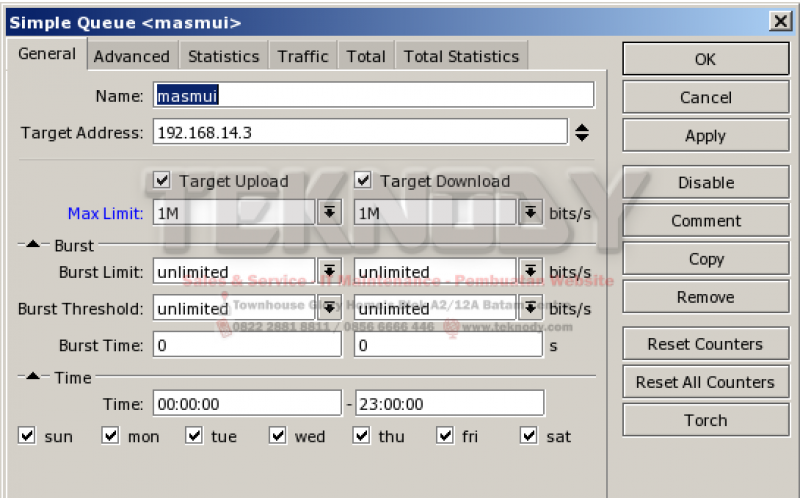Collapse the Burst section
Image resolution: width=800 pixels, height=500 pixels.
tap(33, 244)
